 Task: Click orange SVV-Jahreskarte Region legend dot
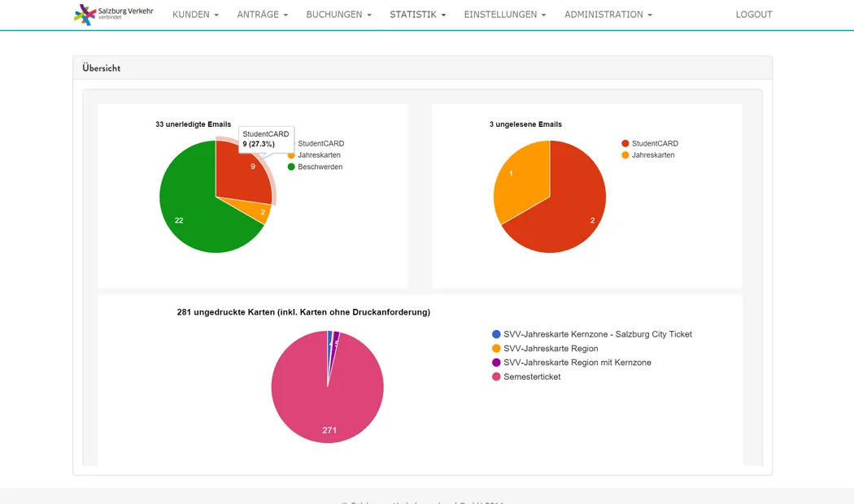point(496,349)
